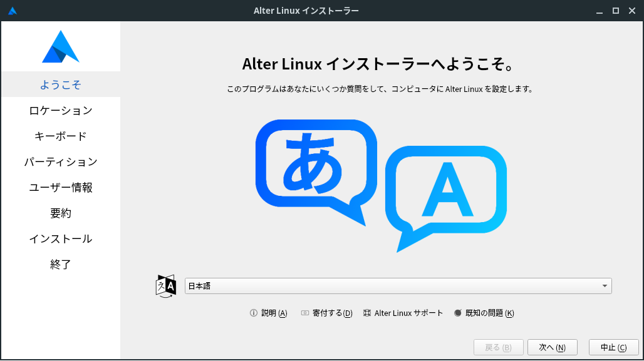The image size is (644, 361).
Task: Select the キーボード step in sidebar
Action: tap(61, 136)
